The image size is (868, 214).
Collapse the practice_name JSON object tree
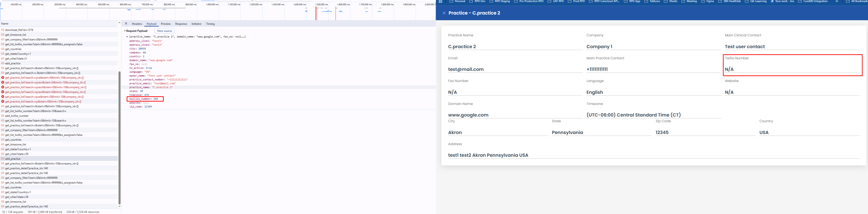[x=127, y=37]
